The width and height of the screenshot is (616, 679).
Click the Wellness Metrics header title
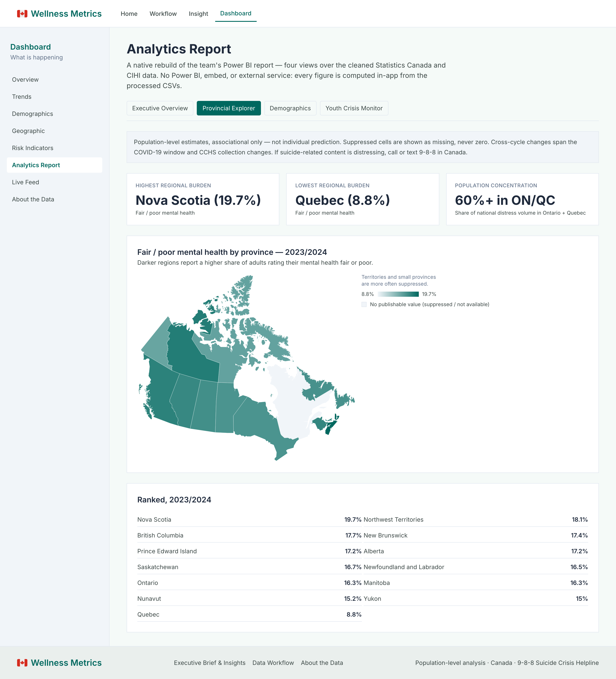coord(66,14)
